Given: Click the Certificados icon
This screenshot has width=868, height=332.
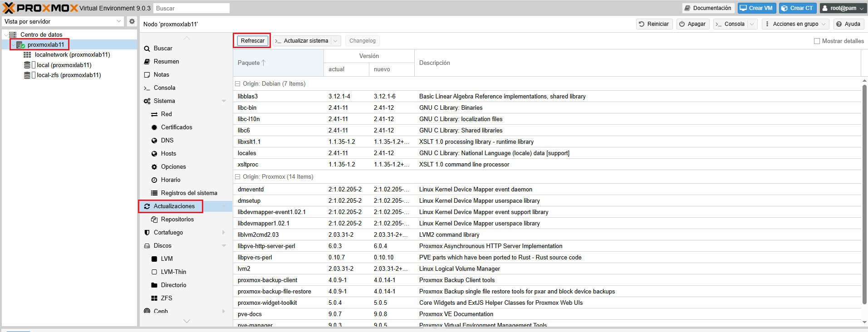Looking at the screenshot, I should tap(154, 127).
